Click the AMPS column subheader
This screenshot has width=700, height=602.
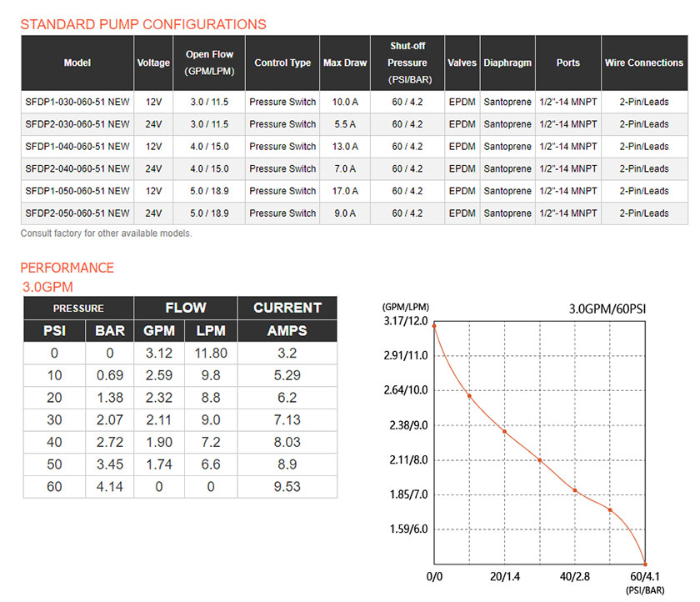click(287, 331)
